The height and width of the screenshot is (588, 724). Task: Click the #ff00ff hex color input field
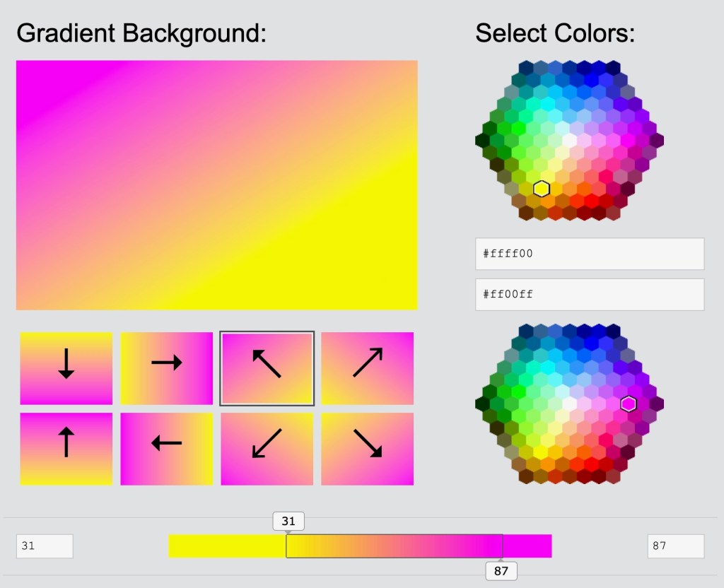[x=589, y=294]
